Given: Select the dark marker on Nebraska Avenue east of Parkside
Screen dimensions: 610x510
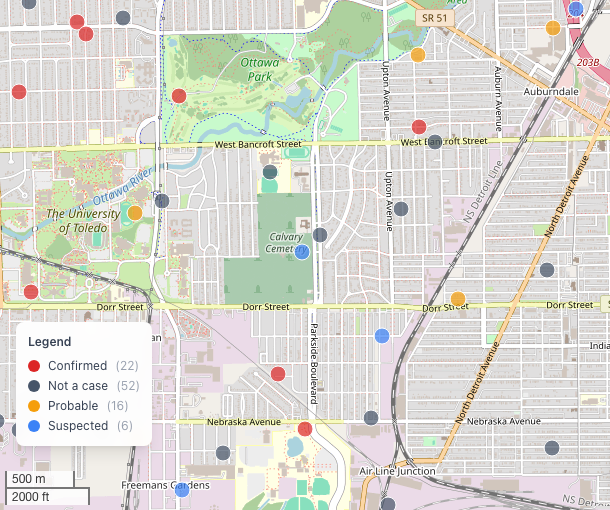Looking at the screenshot, I should pyautogui.click(x=371, y=418).
